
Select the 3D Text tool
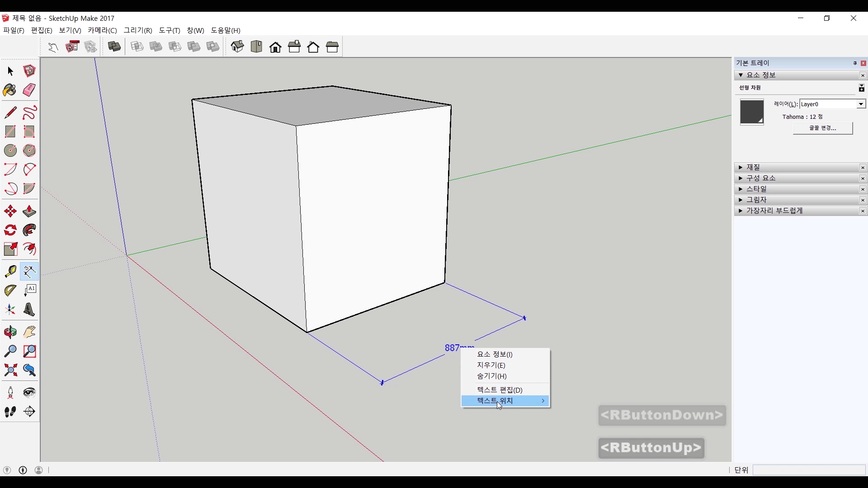[29, 310]
